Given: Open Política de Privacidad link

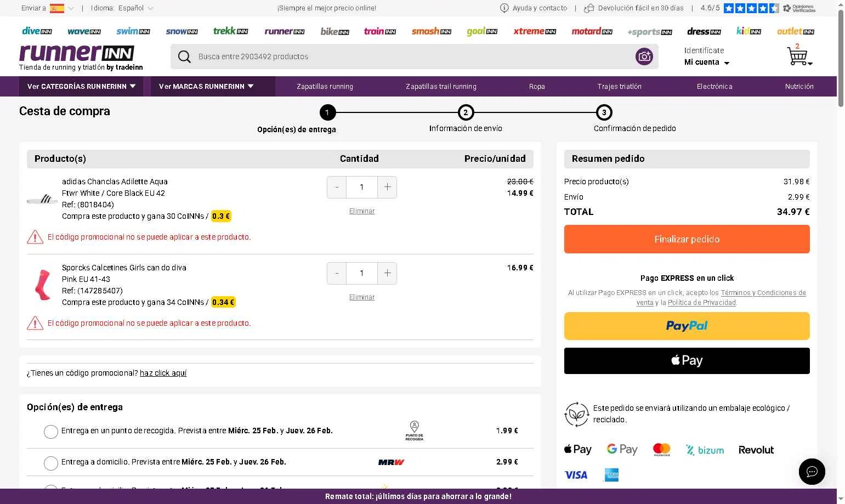Looking at the screenshot, I should [701, 303].
